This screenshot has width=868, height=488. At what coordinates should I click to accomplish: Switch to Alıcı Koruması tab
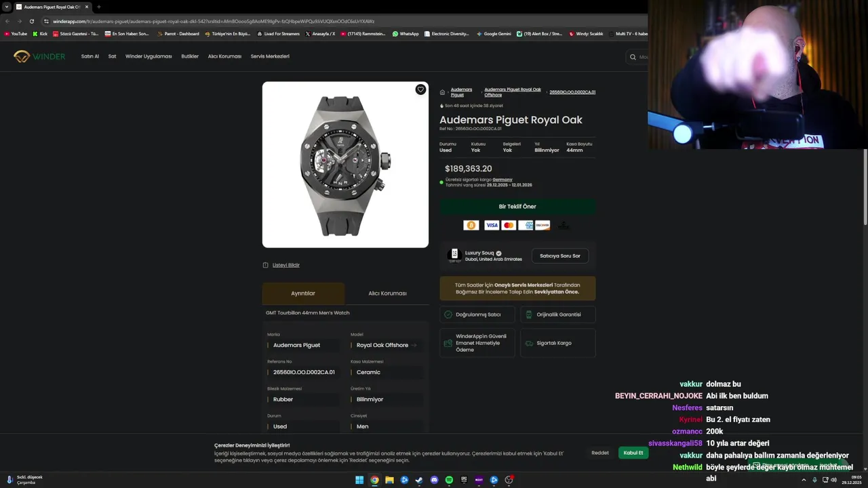(387, 293)
